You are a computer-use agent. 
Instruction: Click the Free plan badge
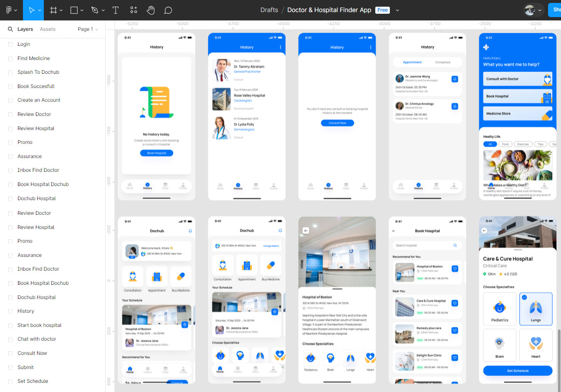pyautogui.click(x=382, y=10)
